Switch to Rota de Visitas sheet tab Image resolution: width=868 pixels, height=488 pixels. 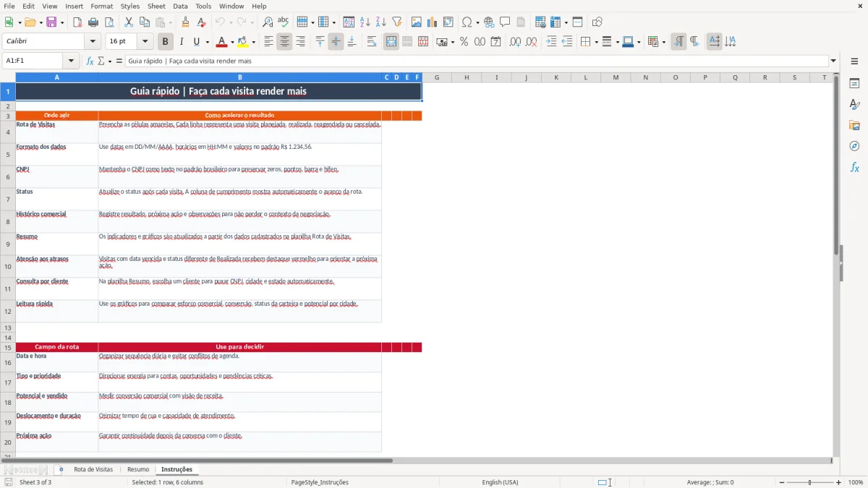(93, 470)
